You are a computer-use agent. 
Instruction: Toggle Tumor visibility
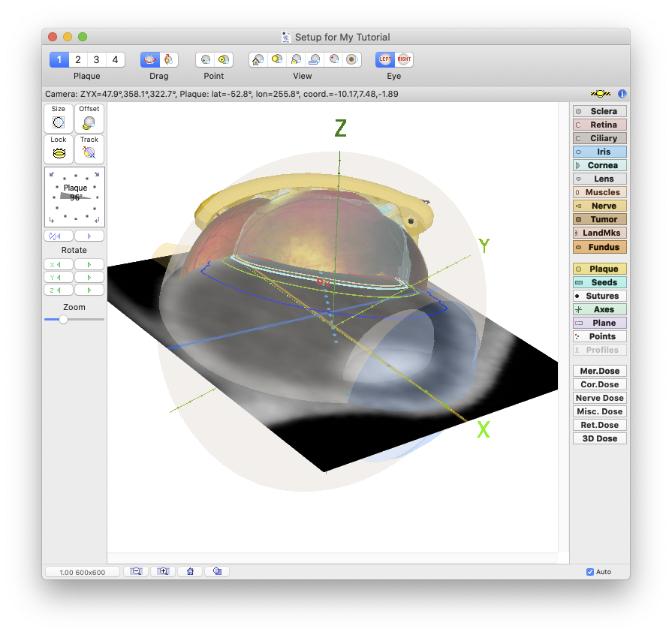point(600,219)
